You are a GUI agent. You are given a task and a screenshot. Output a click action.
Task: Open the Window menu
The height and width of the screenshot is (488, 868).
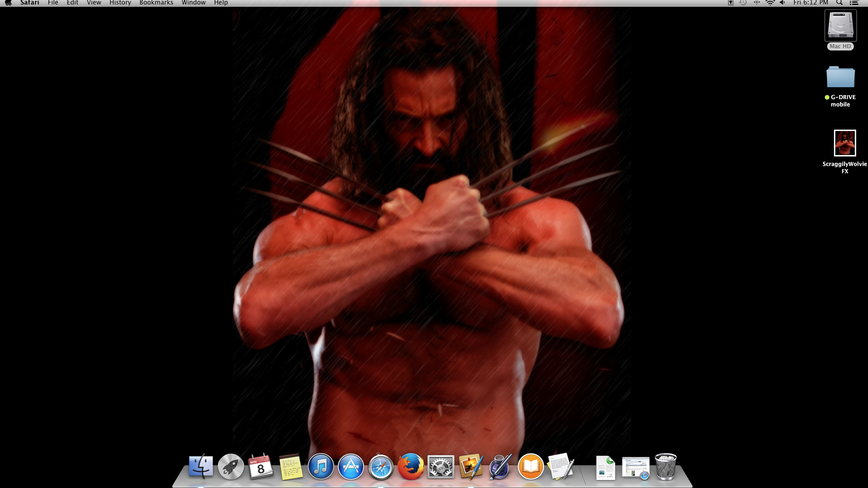194,3
